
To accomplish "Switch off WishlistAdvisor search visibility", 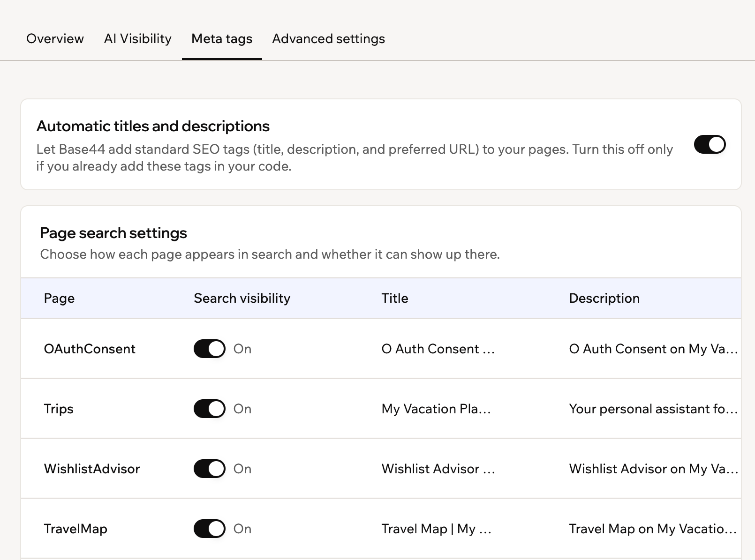I will (210, 469).
